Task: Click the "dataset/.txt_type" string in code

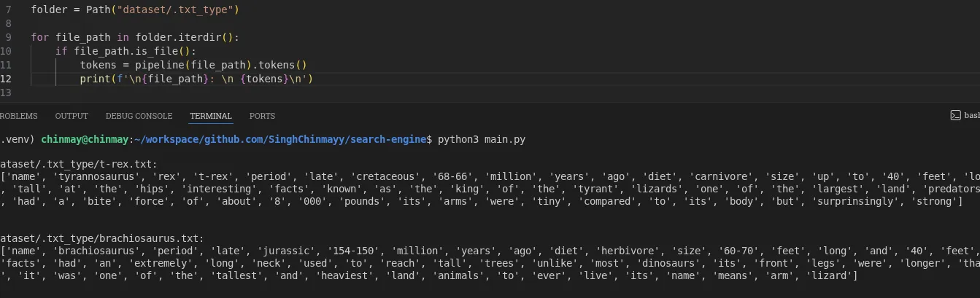Action: tap(177, 10)
